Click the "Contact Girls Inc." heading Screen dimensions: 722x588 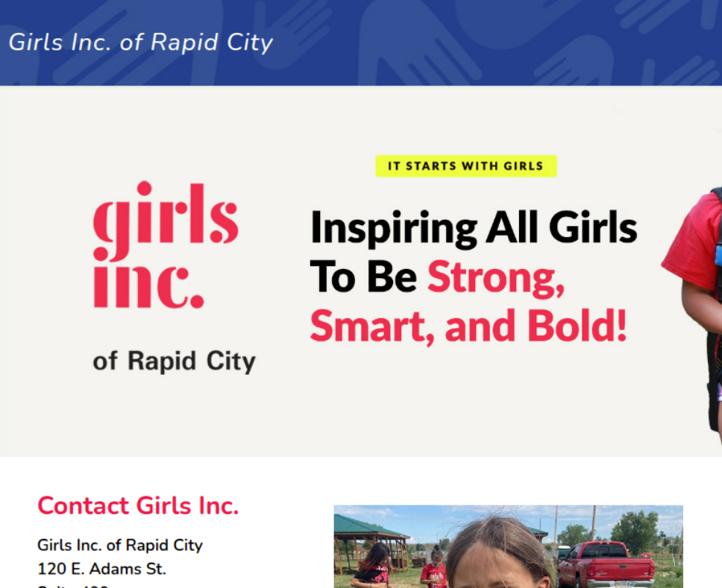tap(138, 506)
